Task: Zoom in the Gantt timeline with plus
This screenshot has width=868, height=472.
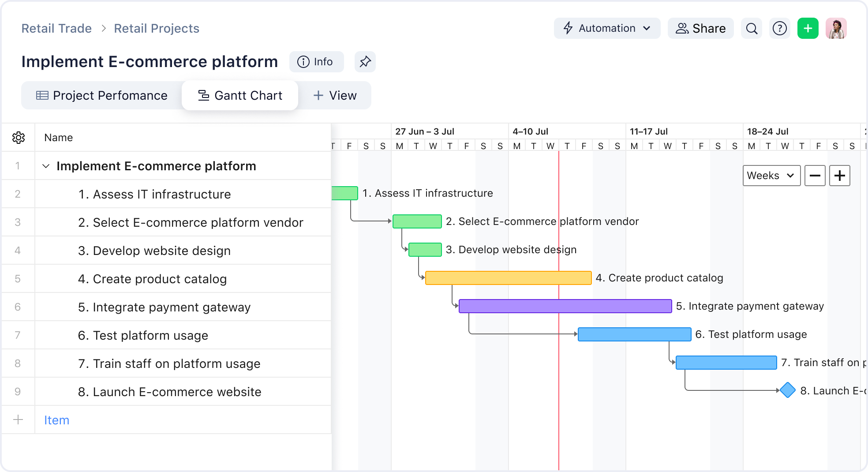Action: click(839, 176)
